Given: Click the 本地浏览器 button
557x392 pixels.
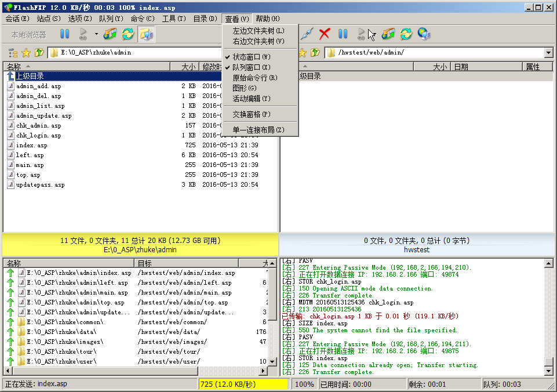Looking at the screenshot, I should tap(28, 35).
